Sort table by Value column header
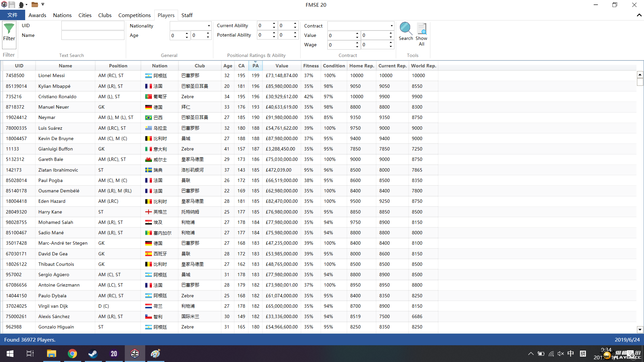This screenshot has width=644, height=362. (x=282, y=66)
